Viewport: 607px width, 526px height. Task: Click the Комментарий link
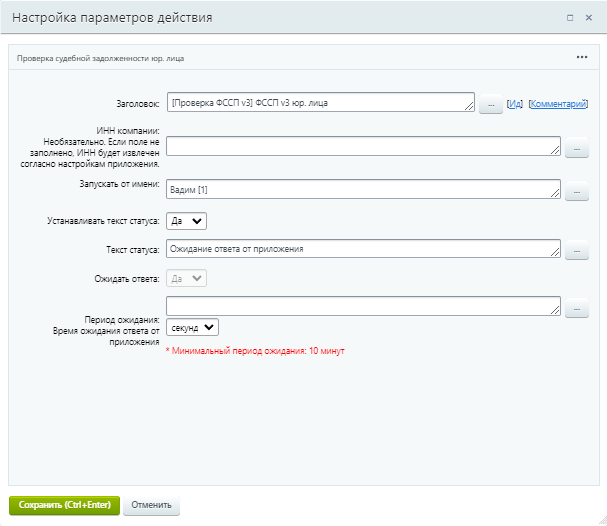pyautogui.click(x=558, y=103)
